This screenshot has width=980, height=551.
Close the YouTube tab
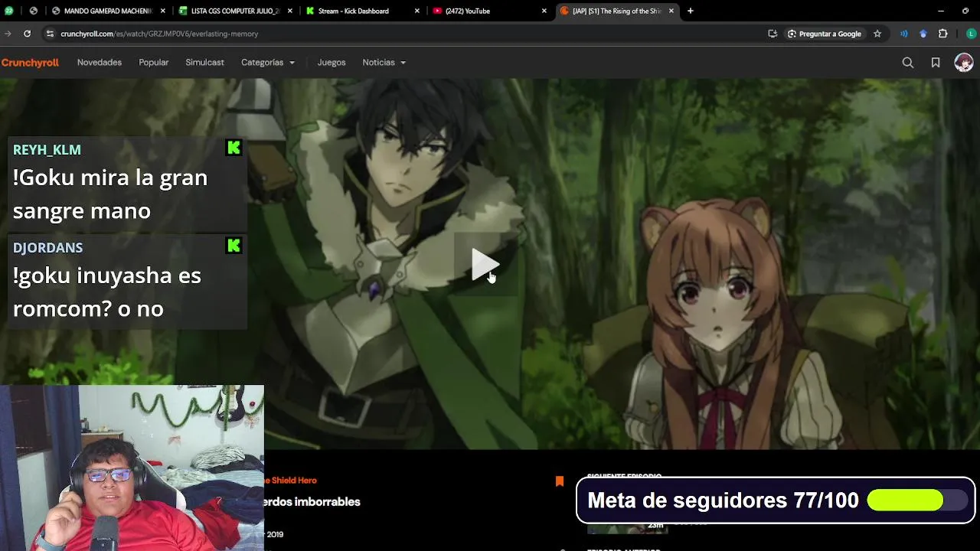click(544, 11)
